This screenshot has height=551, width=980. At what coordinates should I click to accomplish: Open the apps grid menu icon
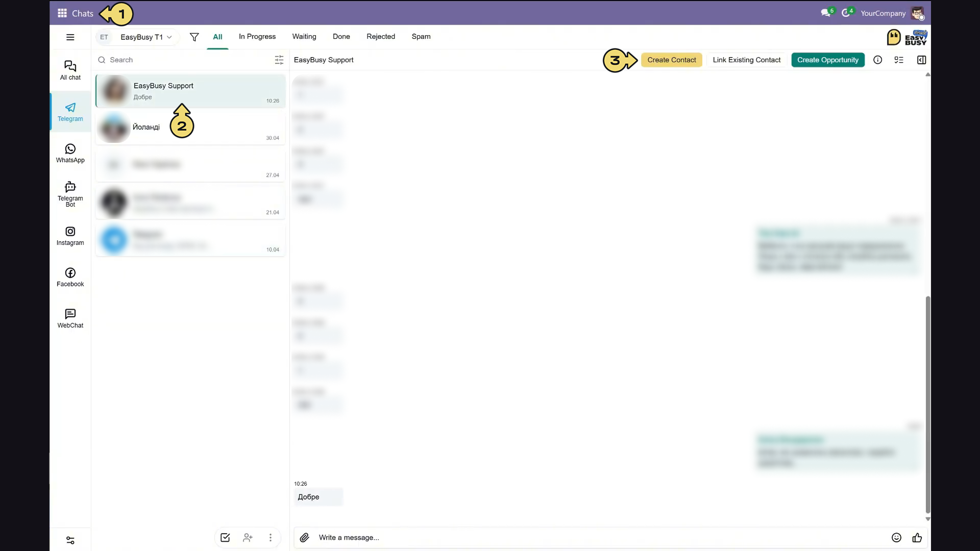click(x=62, y=13)
